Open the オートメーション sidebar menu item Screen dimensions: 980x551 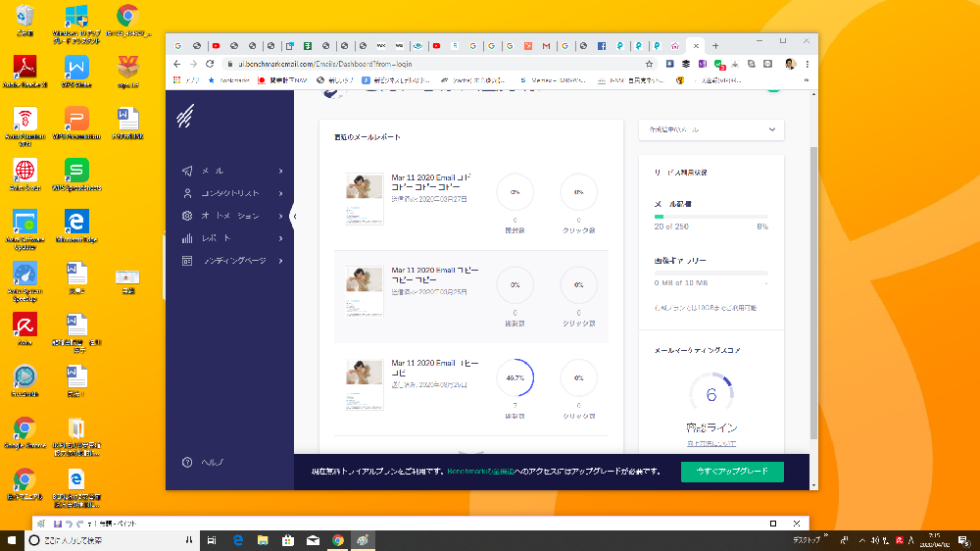point(230,216)
